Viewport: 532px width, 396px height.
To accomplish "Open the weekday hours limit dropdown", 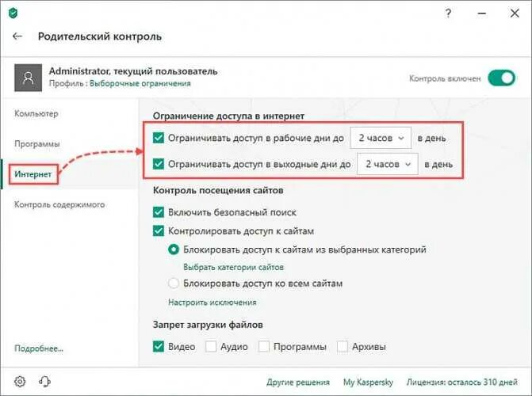I will (381, 138).
